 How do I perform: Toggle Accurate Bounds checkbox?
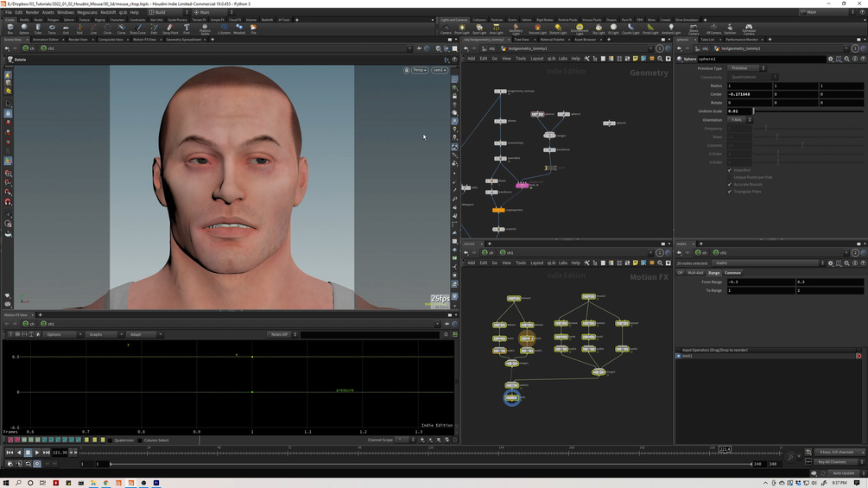point(730,184)
